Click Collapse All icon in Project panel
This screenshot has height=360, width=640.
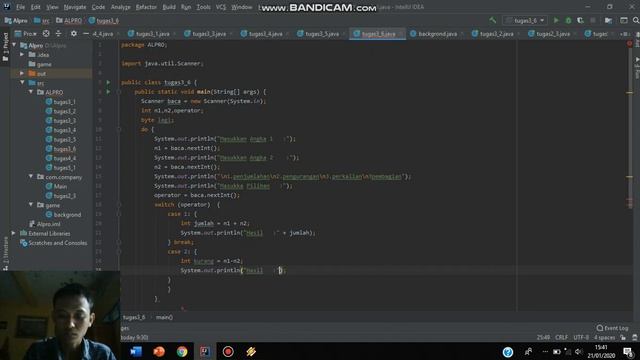tap(58, 33)
